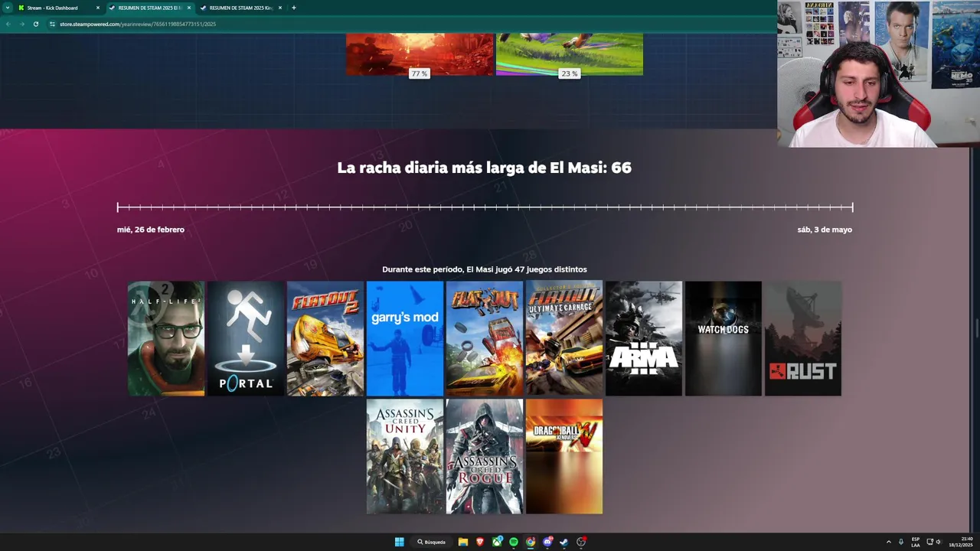
Task: Open the Portal game cover
Action: pos(246,338)
